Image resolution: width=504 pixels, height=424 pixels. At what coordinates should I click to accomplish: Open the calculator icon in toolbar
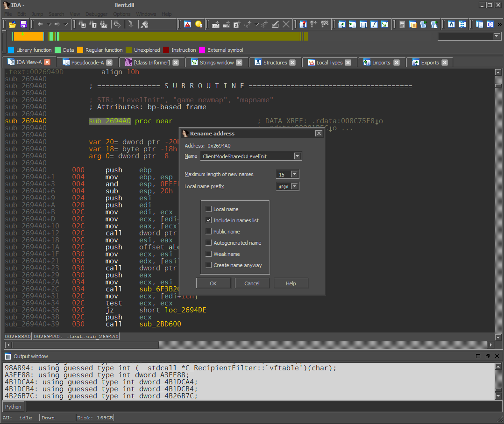pos(402,24)
